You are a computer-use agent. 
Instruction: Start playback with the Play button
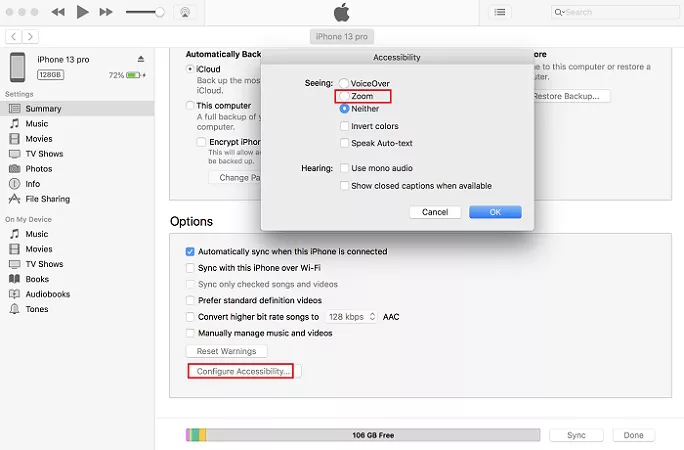pos(82,12)
